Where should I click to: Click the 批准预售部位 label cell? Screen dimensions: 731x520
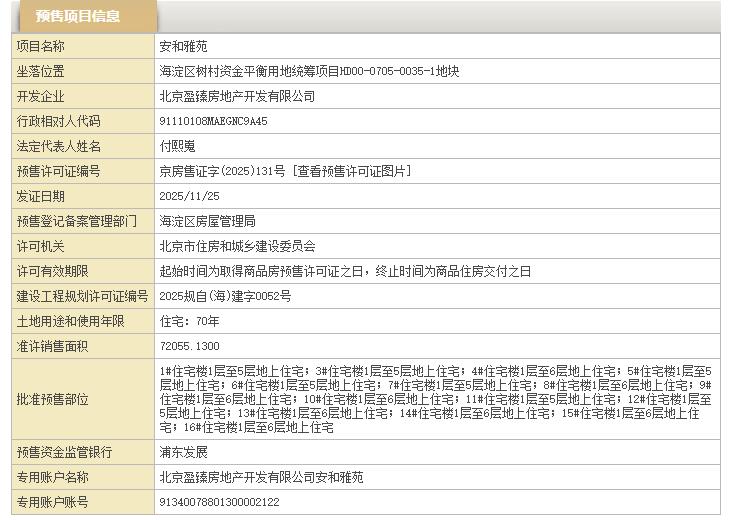pyautogui.click(x=52, y=399)
